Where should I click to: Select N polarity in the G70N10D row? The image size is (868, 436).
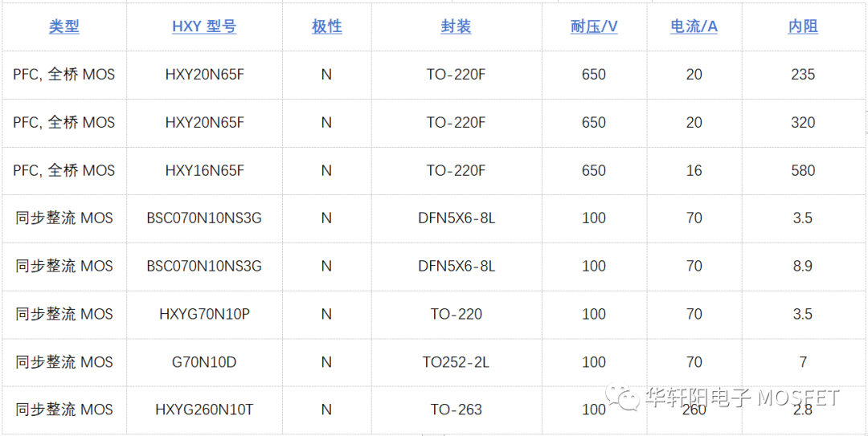(326, 362)
